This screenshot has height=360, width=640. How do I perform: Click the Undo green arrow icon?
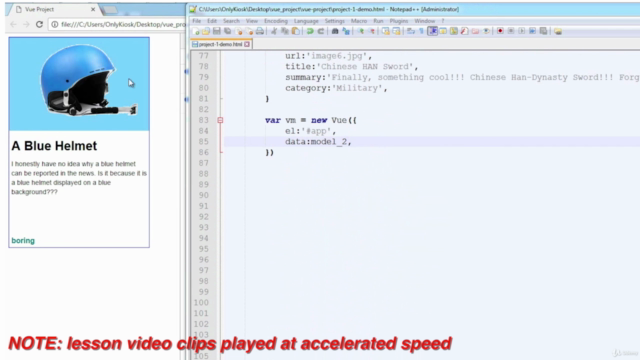[310, 31]
